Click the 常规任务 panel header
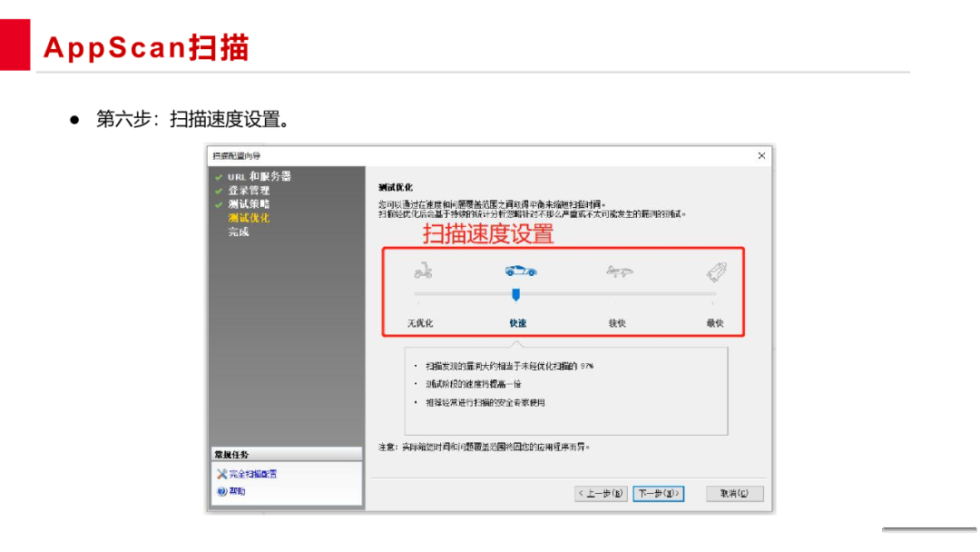Image resolution: width=980 pixels, height=552 pixels. (287, 455)
